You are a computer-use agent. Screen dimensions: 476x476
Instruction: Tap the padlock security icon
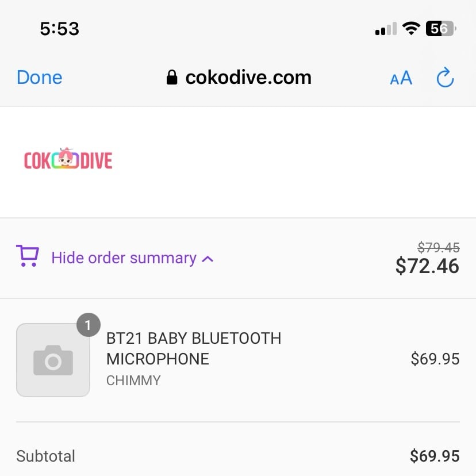172,77
